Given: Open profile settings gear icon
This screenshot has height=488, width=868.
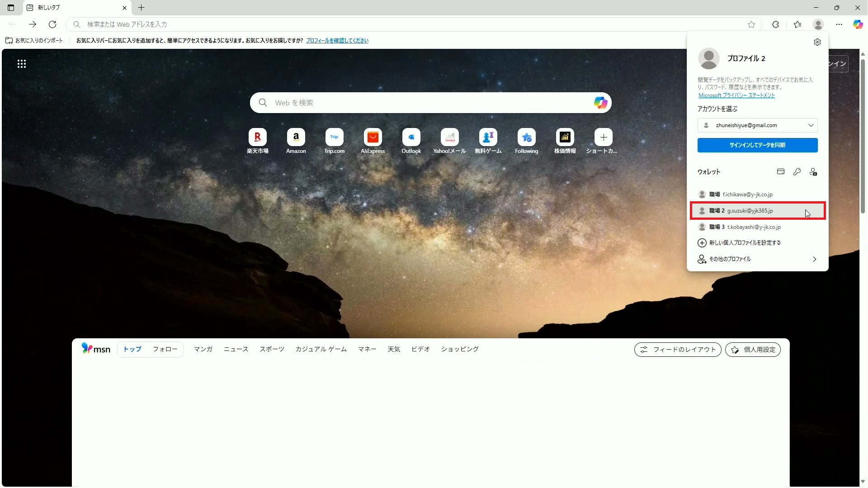Looking at the screenshot, I should (817, 42).
